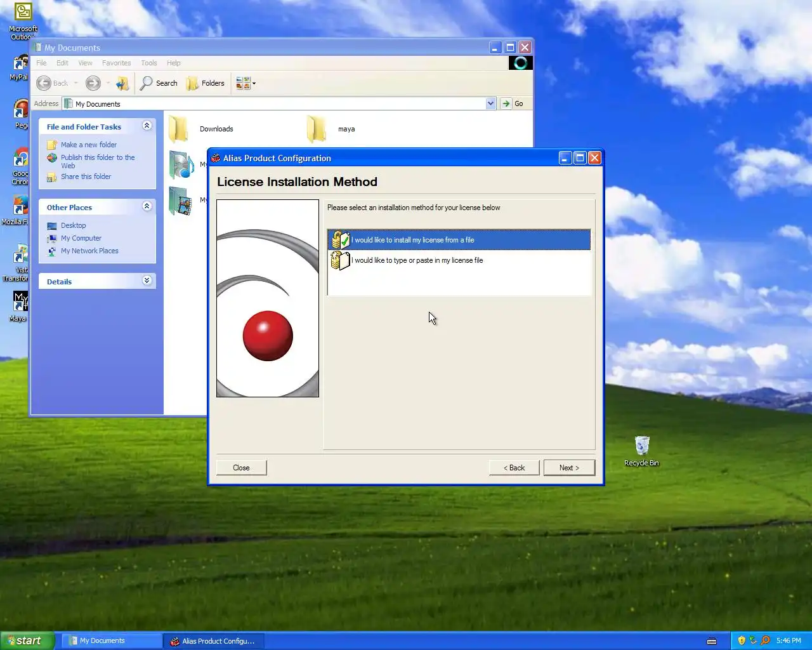
Task: Collapse the File and Folder Tasks panel
Action: [147, 126]
